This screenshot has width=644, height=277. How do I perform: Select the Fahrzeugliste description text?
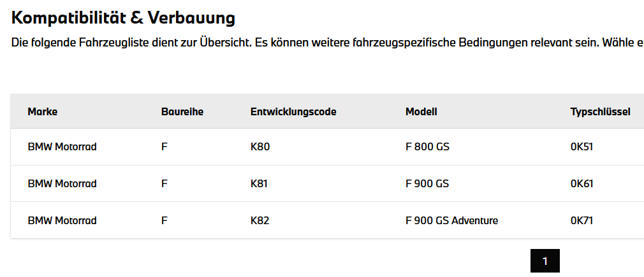(328, 43)
